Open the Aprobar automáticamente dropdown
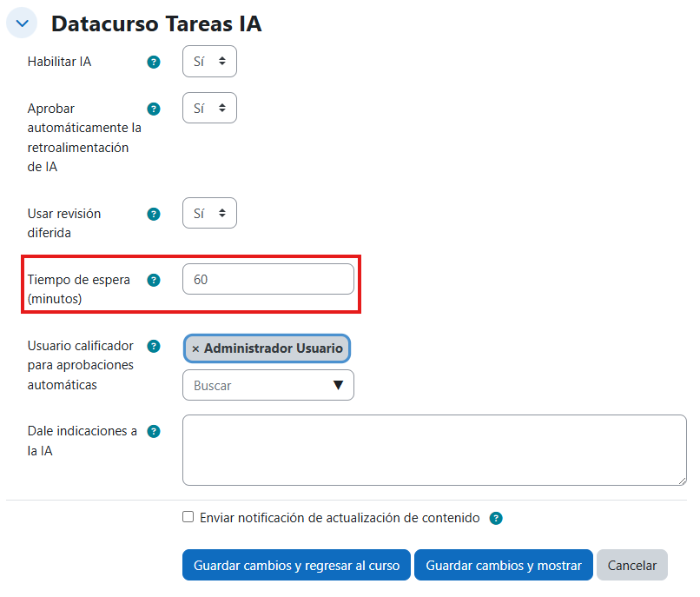The height and width of the screenshot is (597, 700). click(209, 108)
